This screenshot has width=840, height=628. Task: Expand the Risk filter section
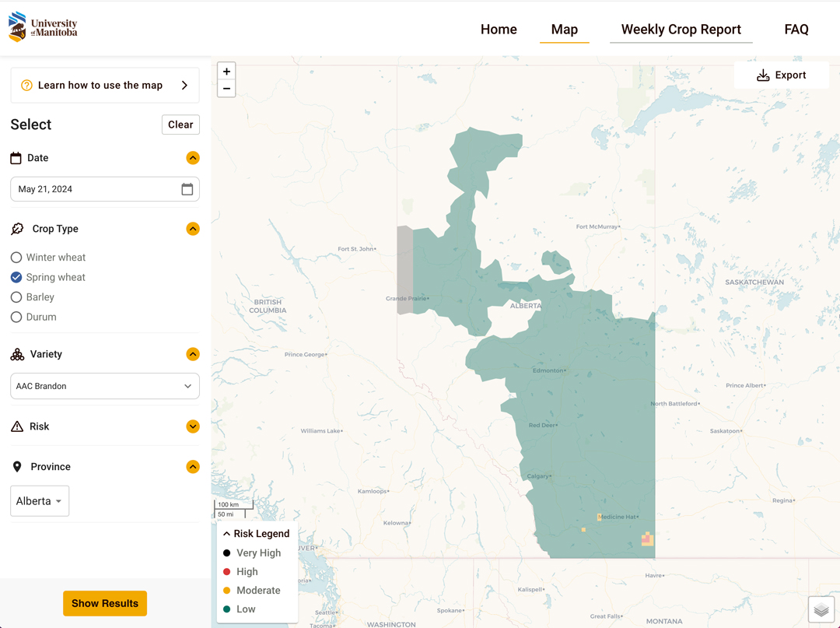tap(192, 426)
